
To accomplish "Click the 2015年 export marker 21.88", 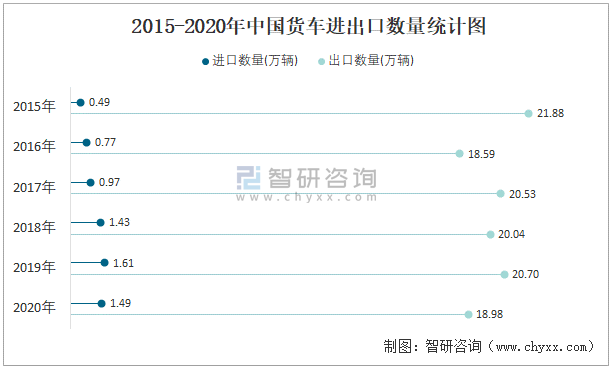I will 528,114.
